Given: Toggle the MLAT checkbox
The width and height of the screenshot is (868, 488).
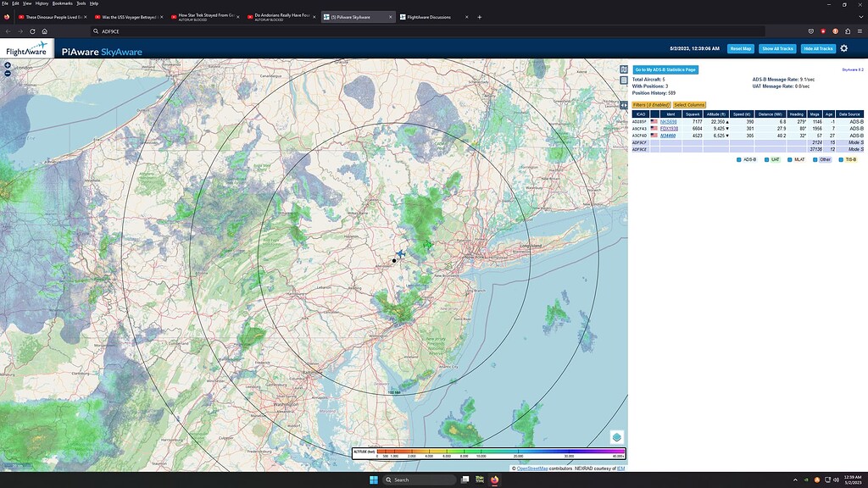Looking at the screenshot, I should [789, 158].
